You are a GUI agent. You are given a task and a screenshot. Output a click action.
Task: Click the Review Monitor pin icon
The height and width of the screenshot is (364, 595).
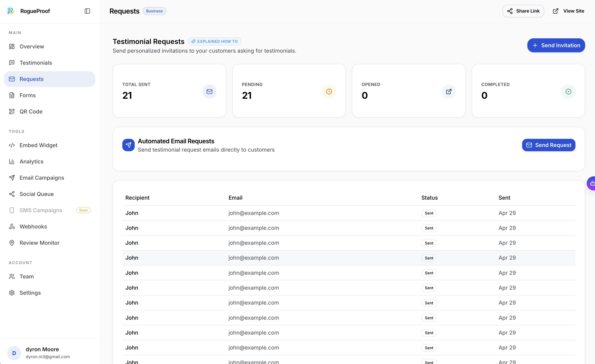12,243
